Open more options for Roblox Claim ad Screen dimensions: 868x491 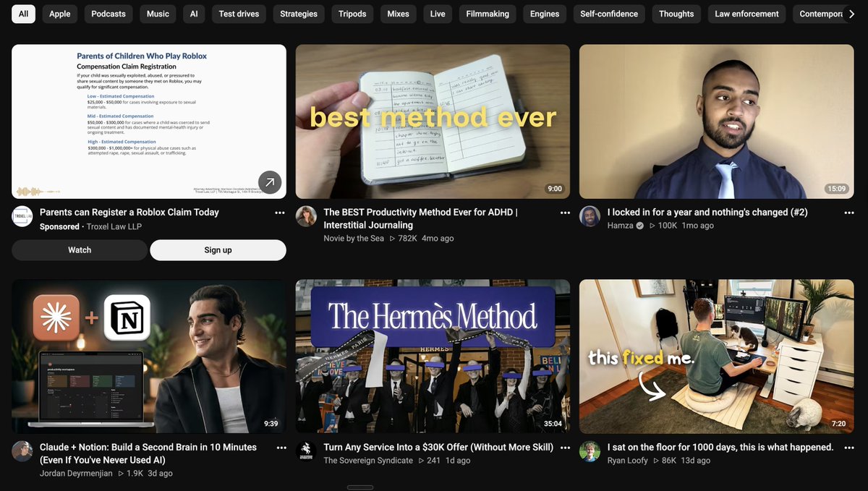pos(279,213)
